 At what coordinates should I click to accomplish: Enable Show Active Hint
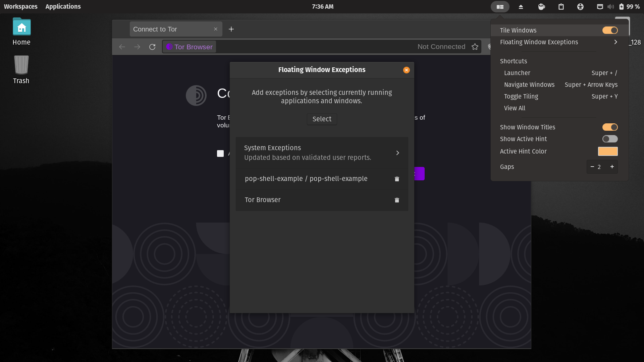pos(610,139)
